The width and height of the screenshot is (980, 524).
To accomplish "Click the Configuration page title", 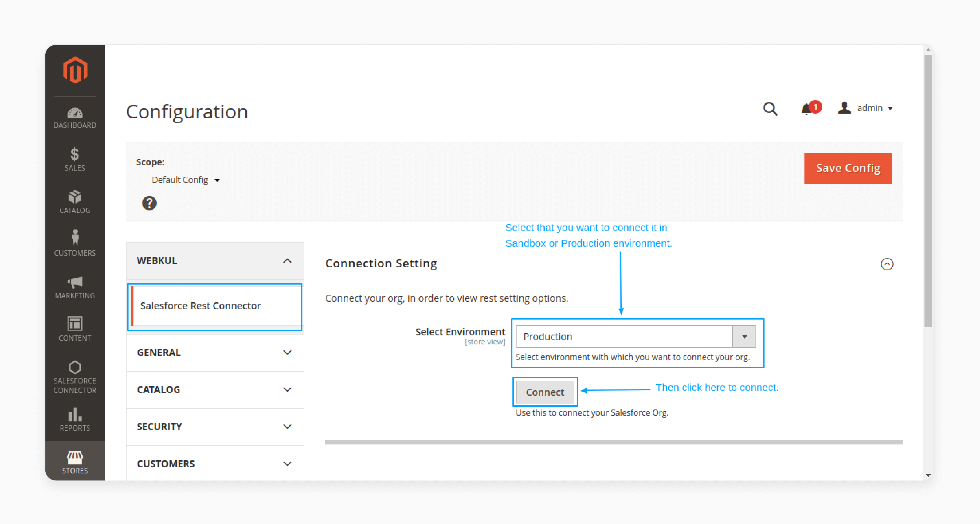I will pos(187,112).
